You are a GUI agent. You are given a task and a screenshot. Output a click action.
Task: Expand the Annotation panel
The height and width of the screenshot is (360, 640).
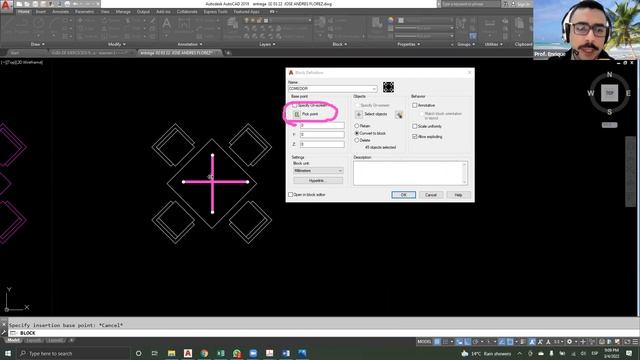tap(190, 44)
